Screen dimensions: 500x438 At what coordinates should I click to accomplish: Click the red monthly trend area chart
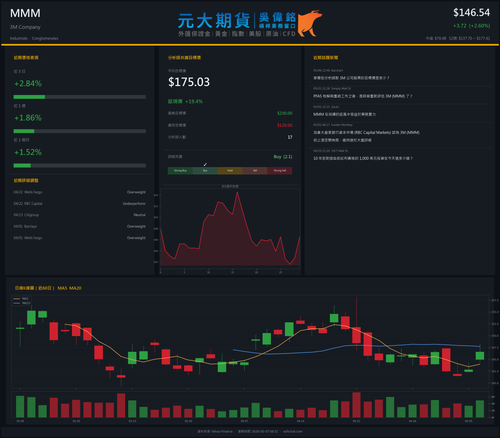[230, 229]
